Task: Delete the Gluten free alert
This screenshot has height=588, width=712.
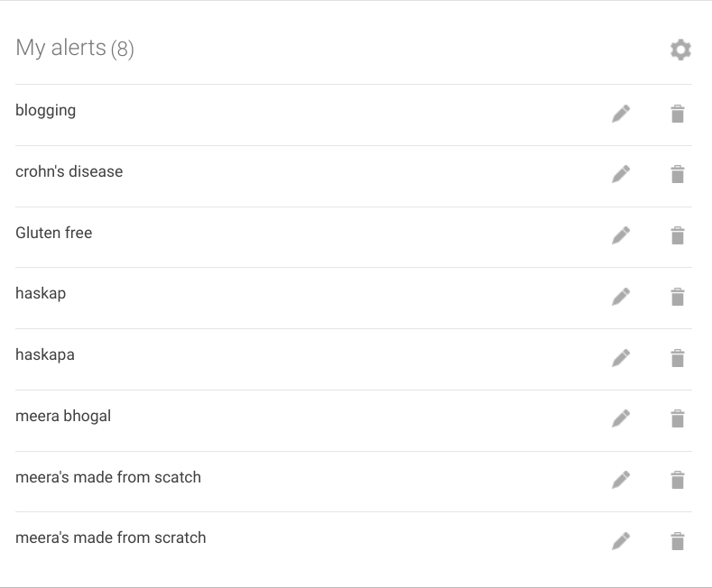Action: (678, 235)
